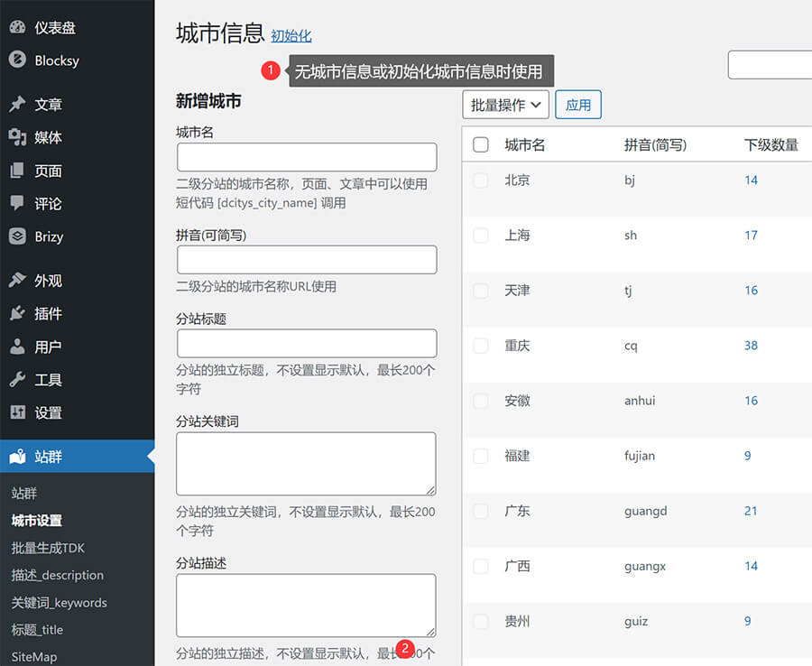Click the wrench icon for 工具
This screenshot has height=666, width=812.
coord(17,380)
